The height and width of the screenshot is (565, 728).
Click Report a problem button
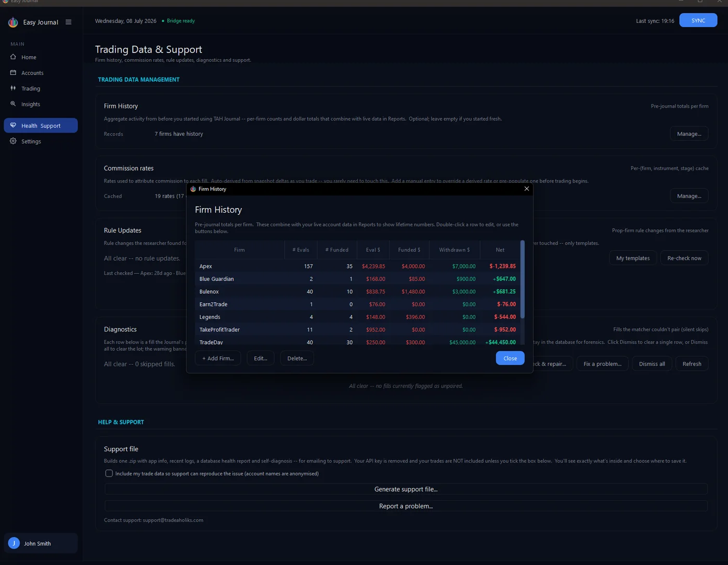tap(406, 506)
